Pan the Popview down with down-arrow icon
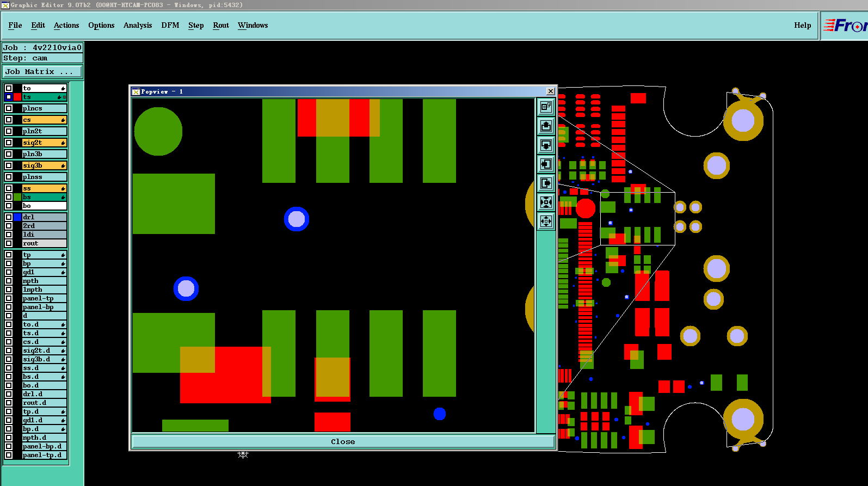This screenshot has width=868, height=486. [x=546, y=145]
